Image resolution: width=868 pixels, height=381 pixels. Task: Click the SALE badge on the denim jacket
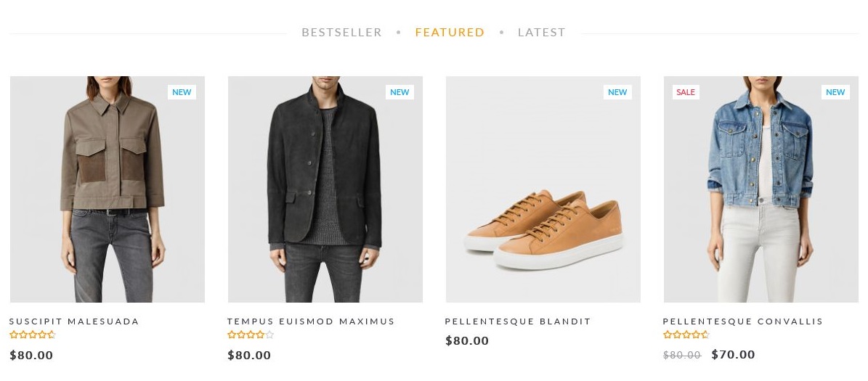(x=685, y=92)
